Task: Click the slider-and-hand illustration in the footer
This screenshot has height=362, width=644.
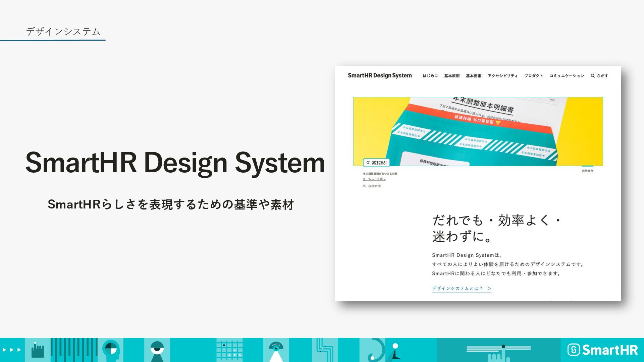Action: [498, 351]
